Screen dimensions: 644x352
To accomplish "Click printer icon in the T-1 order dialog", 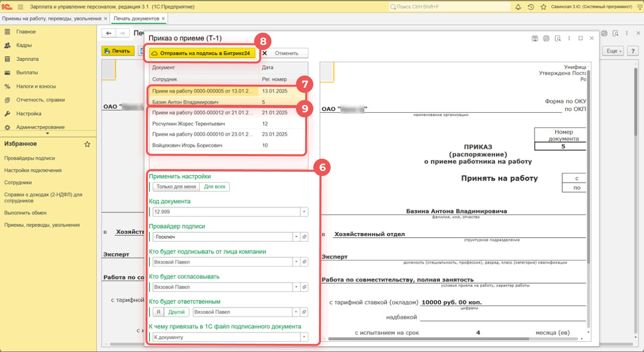I will (546, 38).
